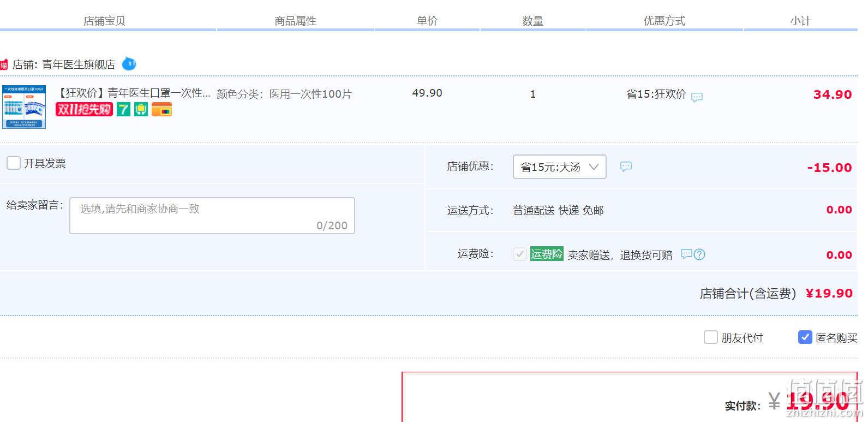Click the unit price 49.90
This screenshot has width=868, height=422.
tap(427, 93)
